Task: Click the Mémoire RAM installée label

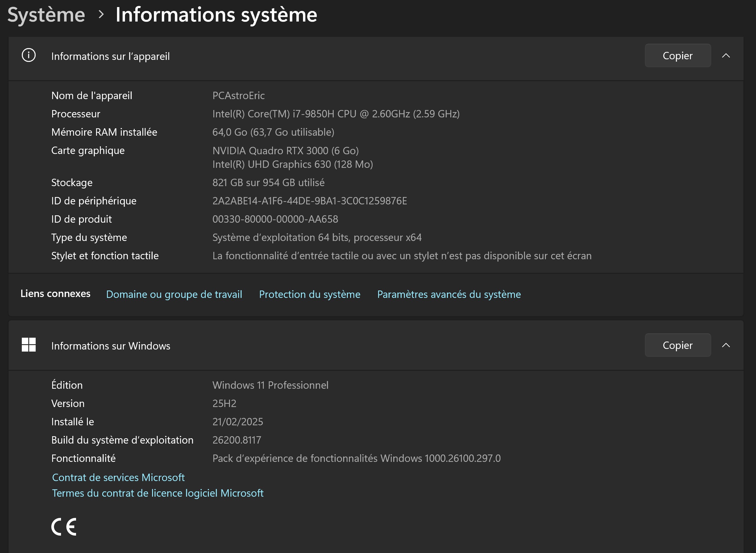Action: [104, 132]
